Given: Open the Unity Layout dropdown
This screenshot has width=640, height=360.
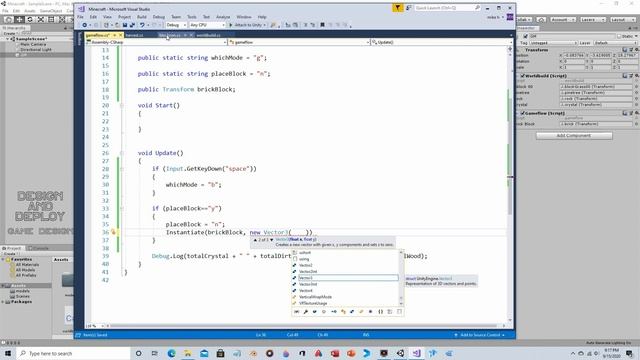Looking at the screenshot, I should [623, 20].
